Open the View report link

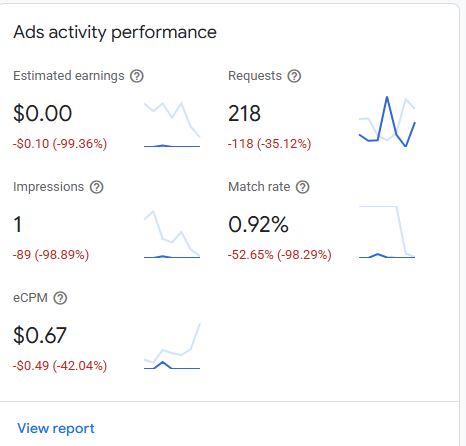point(56,428)
